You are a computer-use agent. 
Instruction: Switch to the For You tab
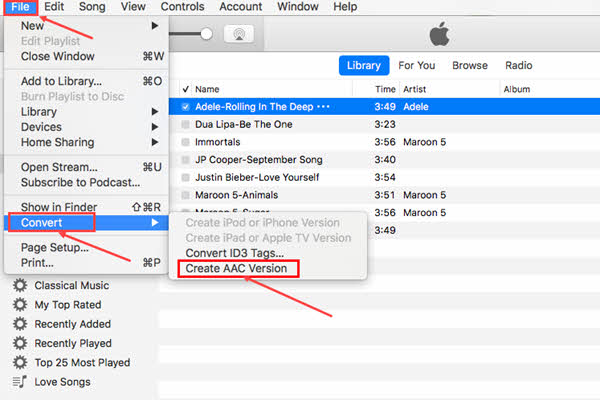click(417, 65)
